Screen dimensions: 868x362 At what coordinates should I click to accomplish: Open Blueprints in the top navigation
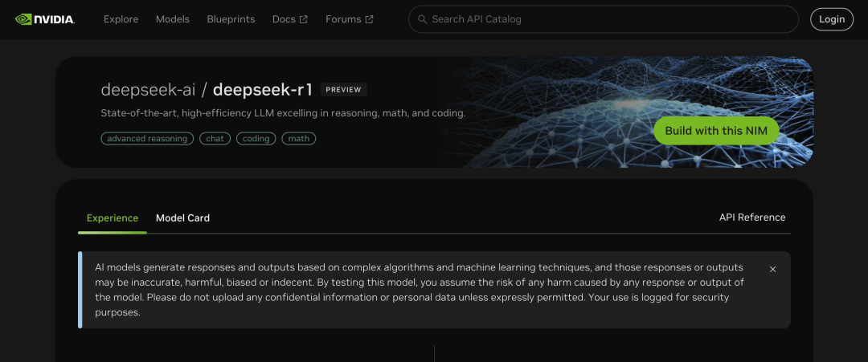click(231, 19)
